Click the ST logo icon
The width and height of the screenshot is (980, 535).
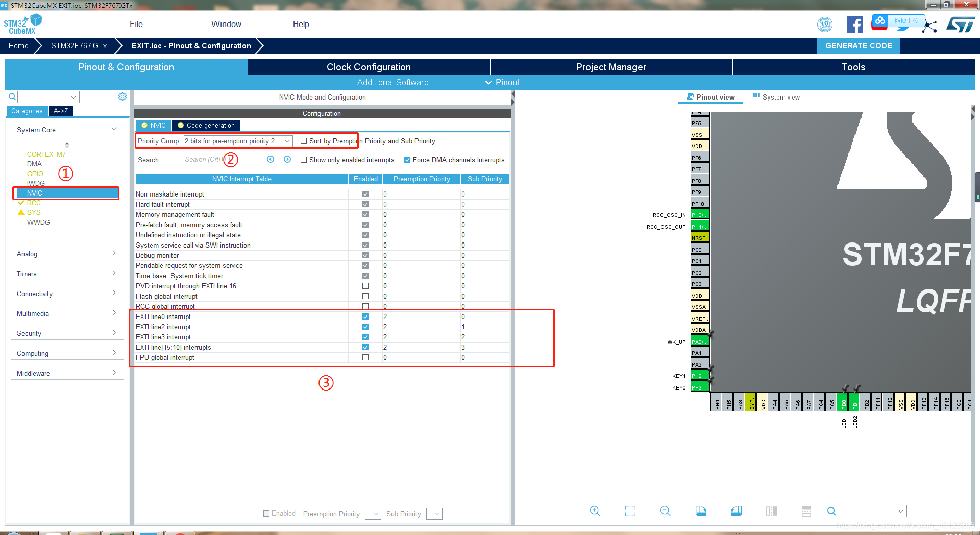coord(961,25)
